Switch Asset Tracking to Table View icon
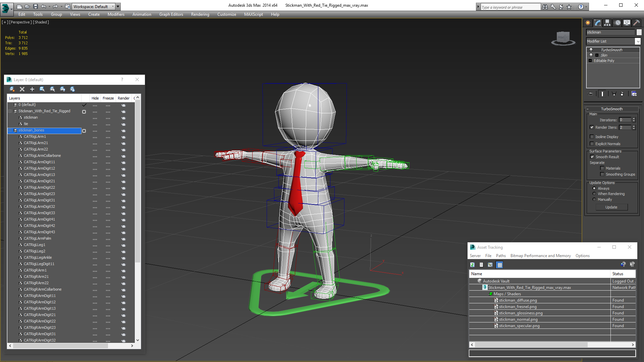 (500, 265)
